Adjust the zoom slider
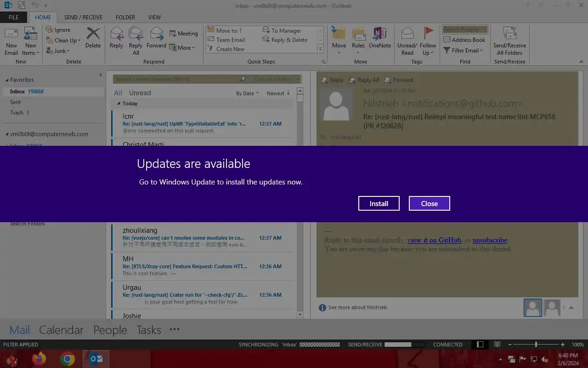 tap(536, 345)
